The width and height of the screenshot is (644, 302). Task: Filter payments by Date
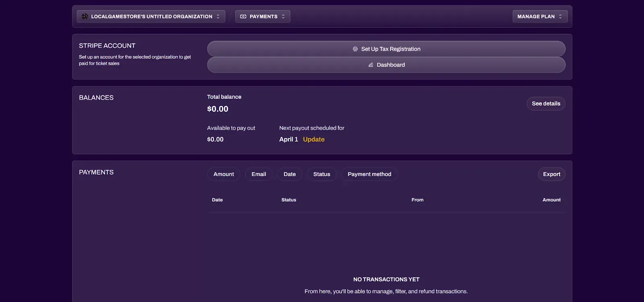coord(289,174)
